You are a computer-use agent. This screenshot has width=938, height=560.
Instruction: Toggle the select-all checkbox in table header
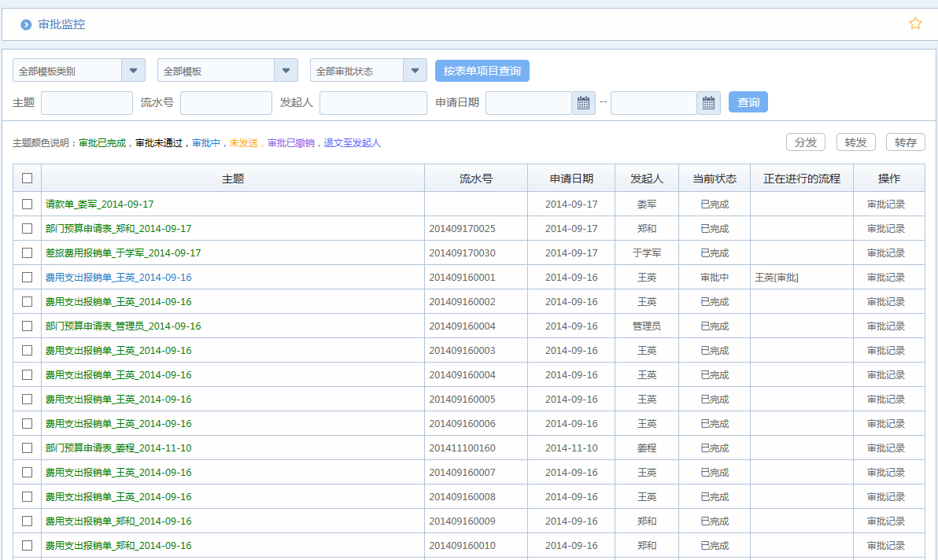point(27,178)
